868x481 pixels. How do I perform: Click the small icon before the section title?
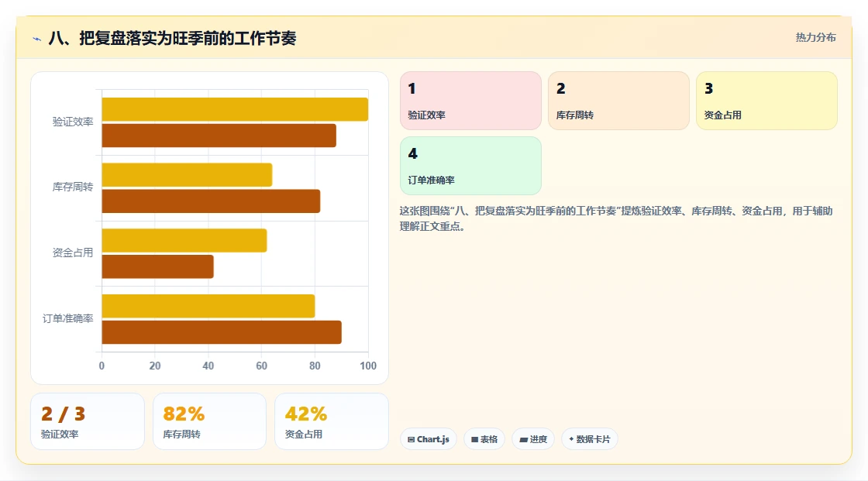click(x=37, y=39)
